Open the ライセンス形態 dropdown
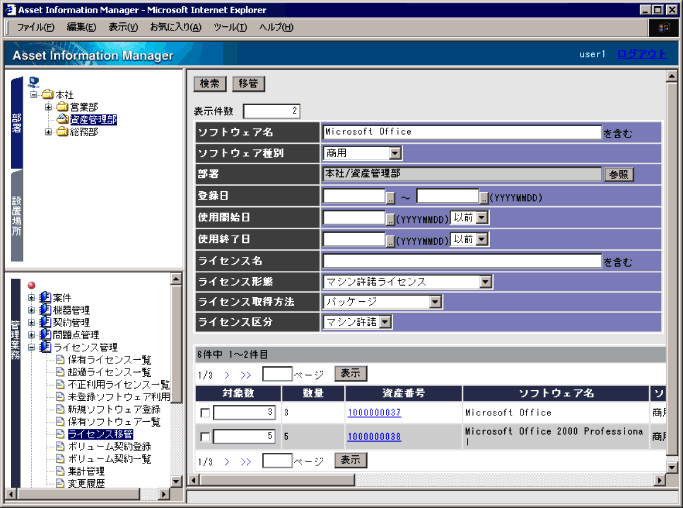This screenshot has height=508, width=683. coord(485,282)
